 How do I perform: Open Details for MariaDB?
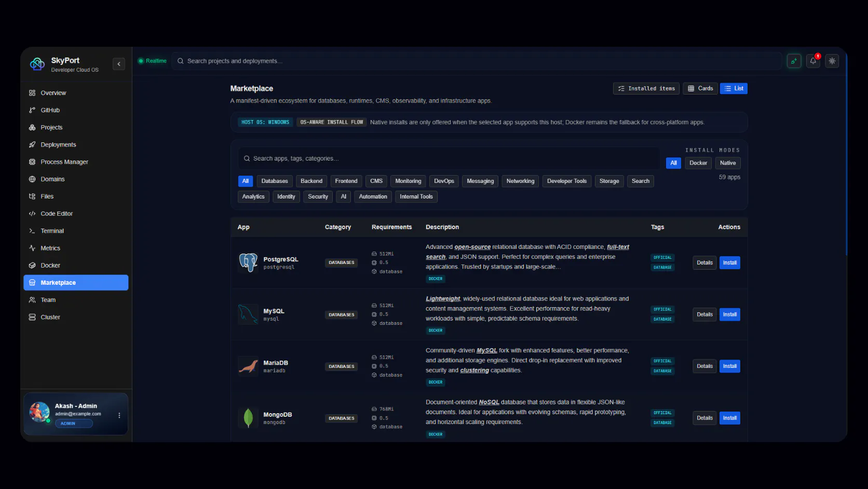point(704,366)
